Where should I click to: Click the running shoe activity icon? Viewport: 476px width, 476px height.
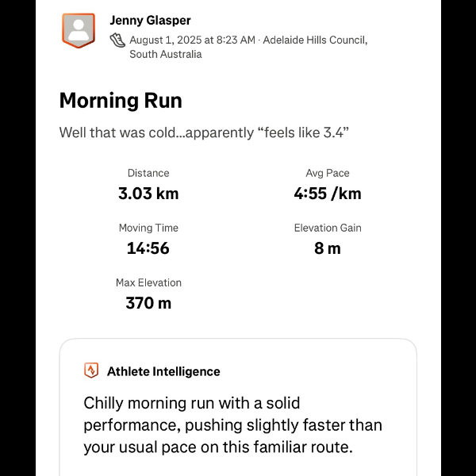117,40
